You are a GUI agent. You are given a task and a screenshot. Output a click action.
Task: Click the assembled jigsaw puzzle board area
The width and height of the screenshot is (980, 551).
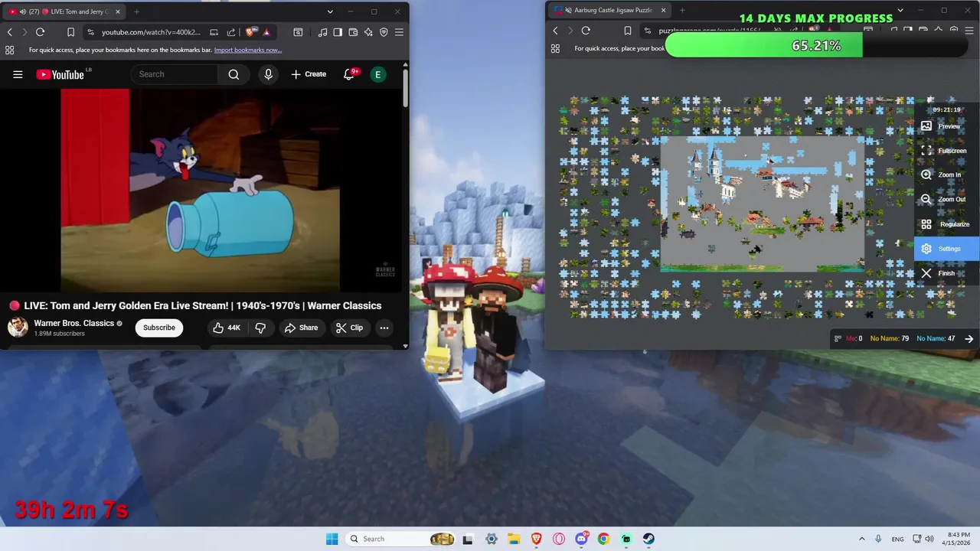click(762, 204)
